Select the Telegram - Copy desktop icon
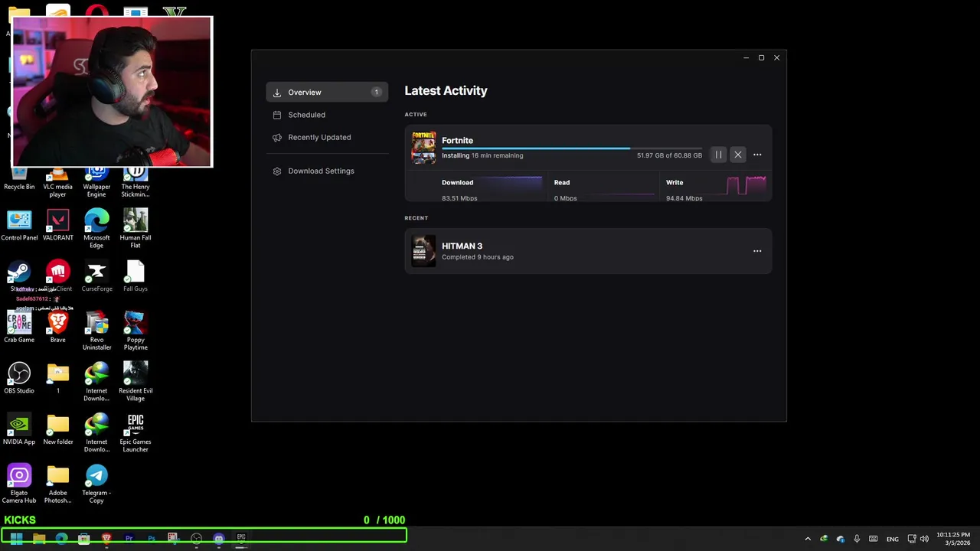The width and height of the screenshot is (980, 551). click(x=96, y=484)
